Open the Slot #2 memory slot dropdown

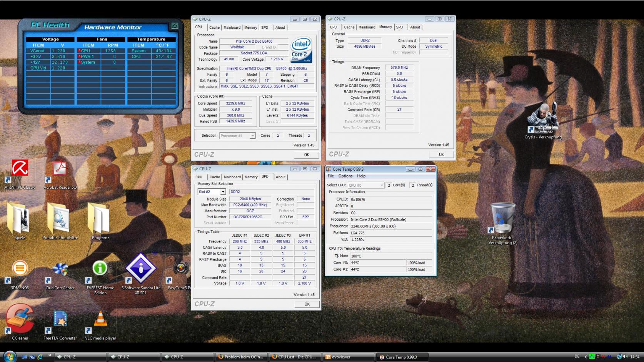pos(212,192)
